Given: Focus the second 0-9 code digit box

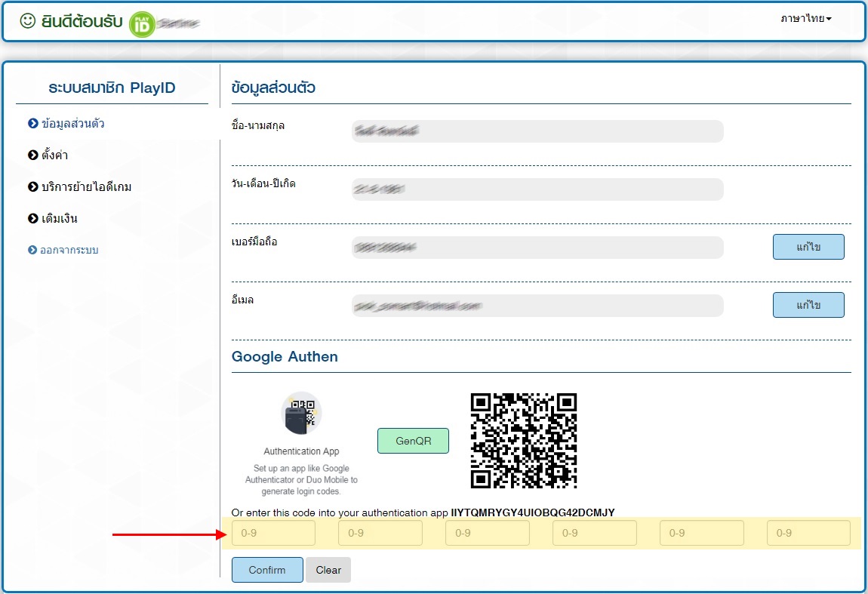Looking at the screenshot, I should tap(380, 533).
